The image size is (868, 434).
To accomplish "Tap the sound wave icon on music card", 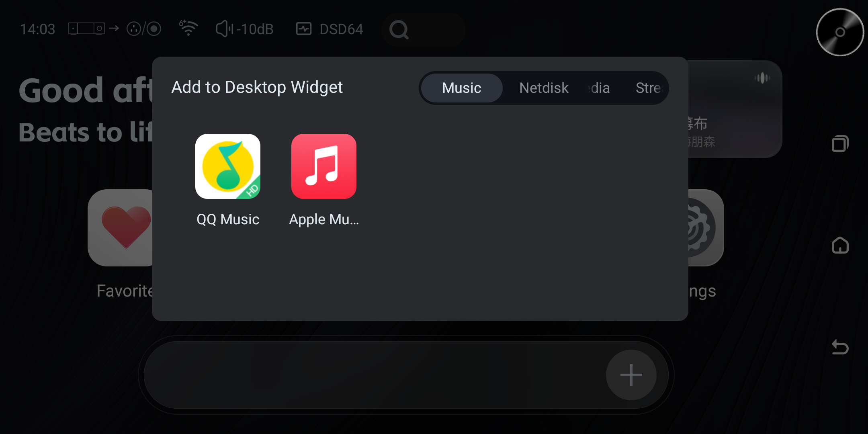I will tap(762, 78).
